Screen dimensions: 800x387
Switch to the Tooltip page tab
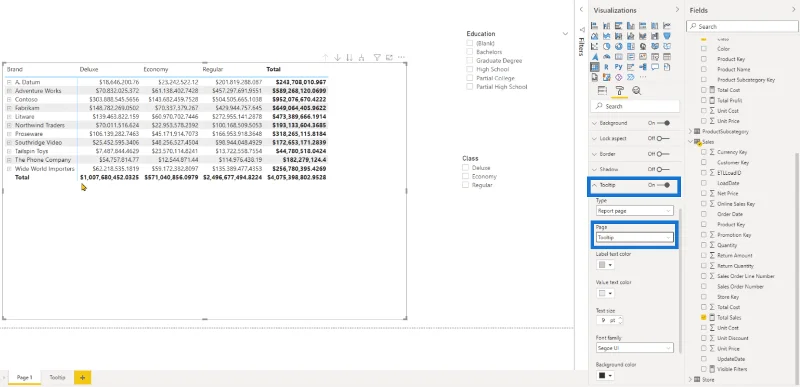click(57, 377)
